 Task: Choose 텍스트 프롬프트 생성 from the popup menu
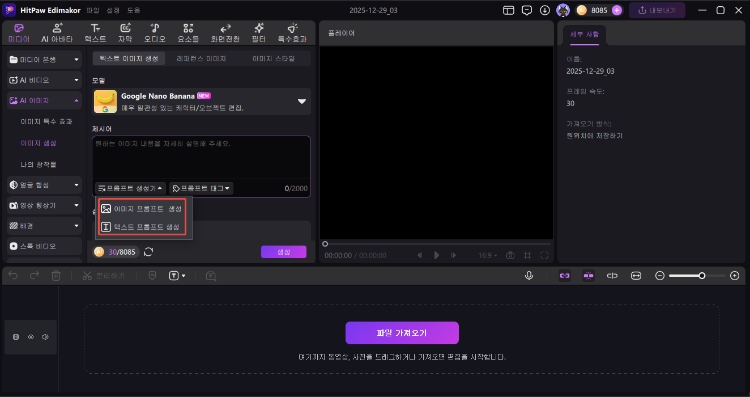[142, 227]
